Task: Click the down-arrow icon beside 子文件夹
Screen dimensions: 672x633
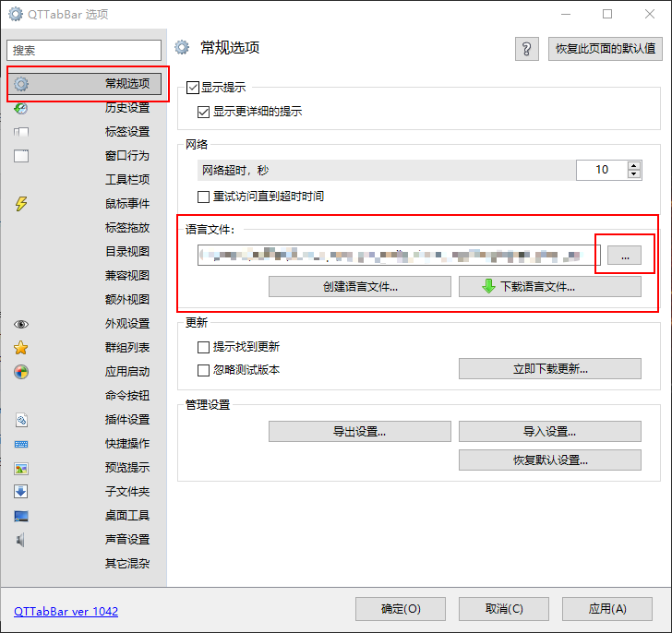Action: 21,491
